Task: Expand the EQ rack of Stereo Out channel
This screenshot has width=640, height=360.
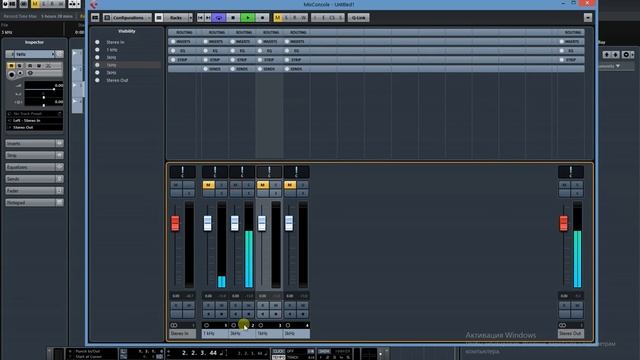Action: (571, 51)
